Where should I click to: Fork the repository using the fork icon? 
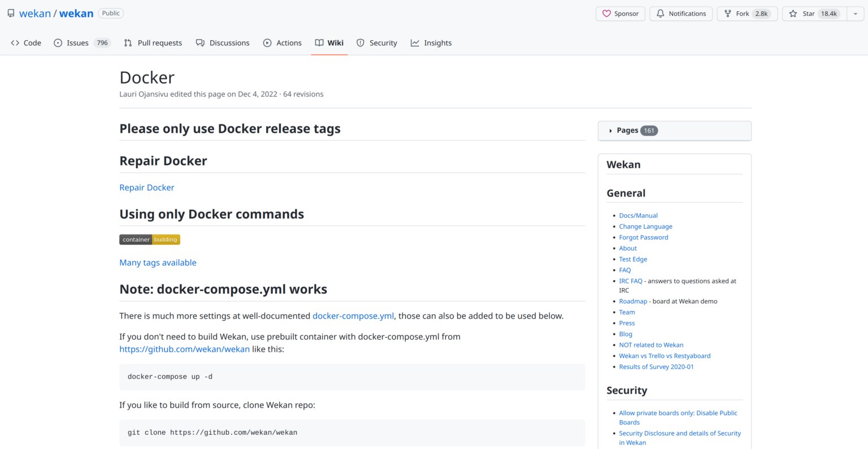pos(728,13)
